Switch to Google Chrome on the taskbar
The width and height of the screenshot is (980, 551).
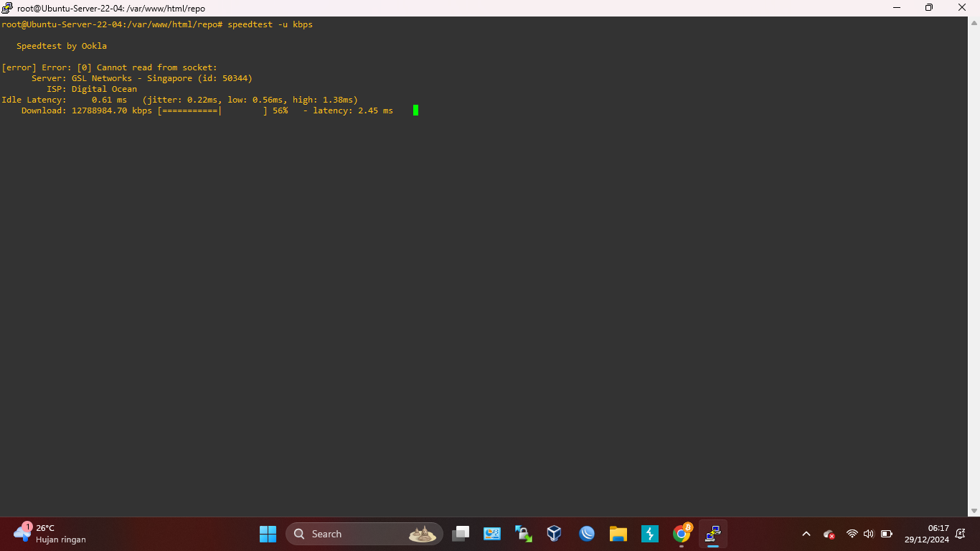coord(682,534)
